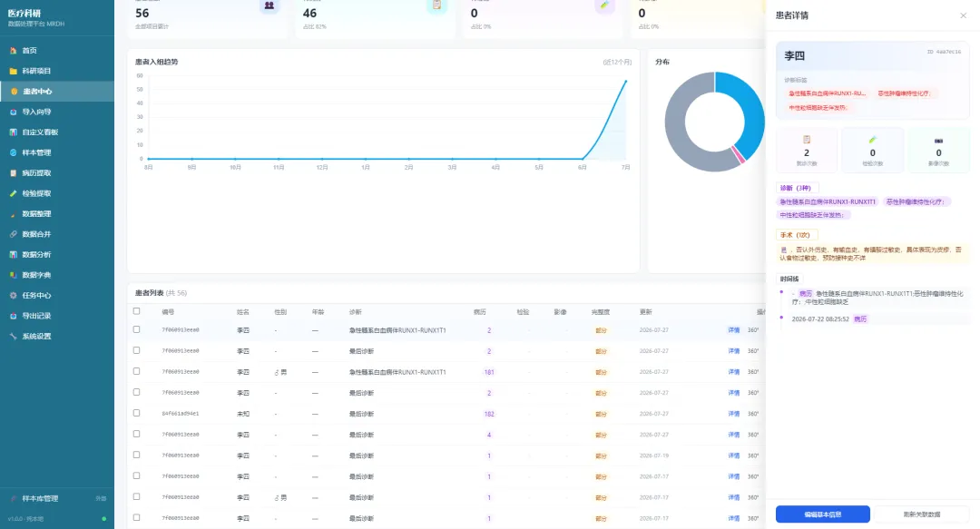The width and height of the screenshot is (980, 529).
Task: Click the 数据字典 sidebar icon
Action: click(13, 275)
